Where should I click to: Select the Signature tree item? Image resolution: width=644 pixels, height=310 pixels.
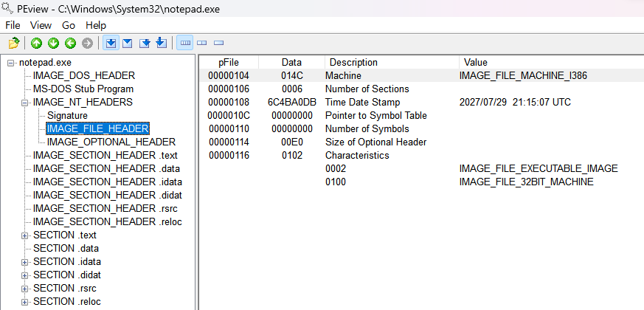[x=67, y=116]
